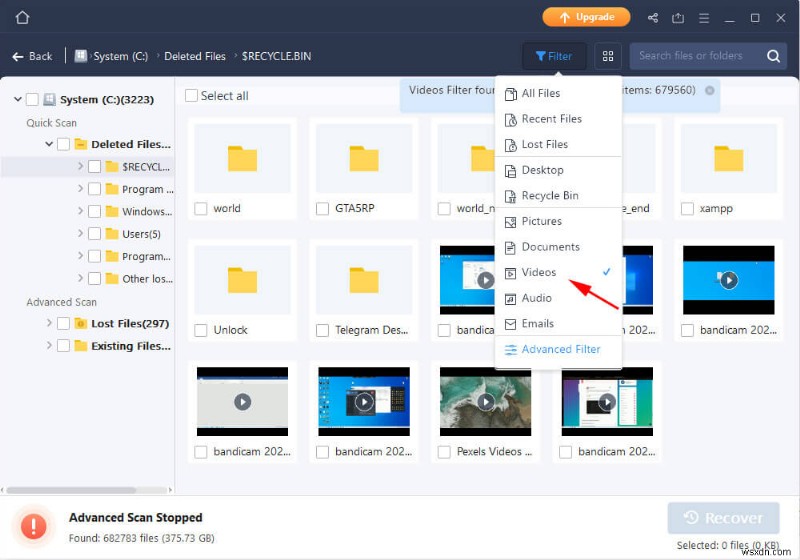Click the Lost Files folder icon in tree
This screenshot has height=560, width=800.
tap(81, 323)
